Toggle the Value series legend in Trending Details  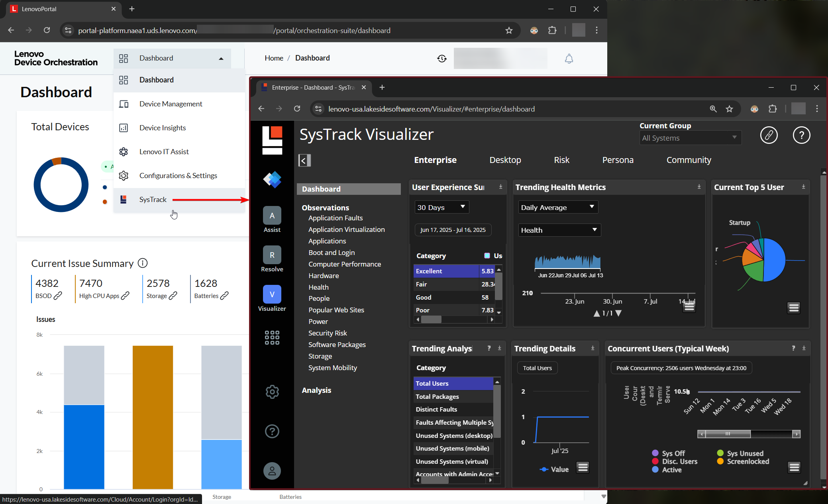click(554, 469)
